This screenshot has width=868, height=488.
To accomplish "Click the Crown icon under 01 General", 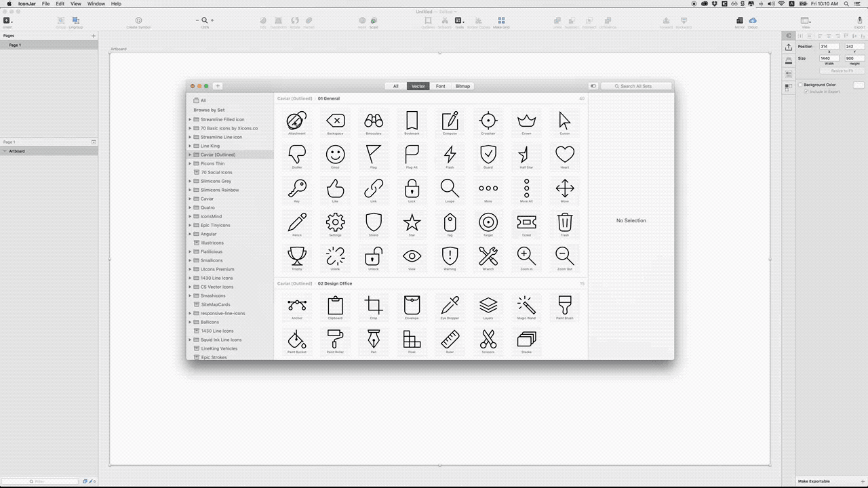I will [x=526, y=121].
